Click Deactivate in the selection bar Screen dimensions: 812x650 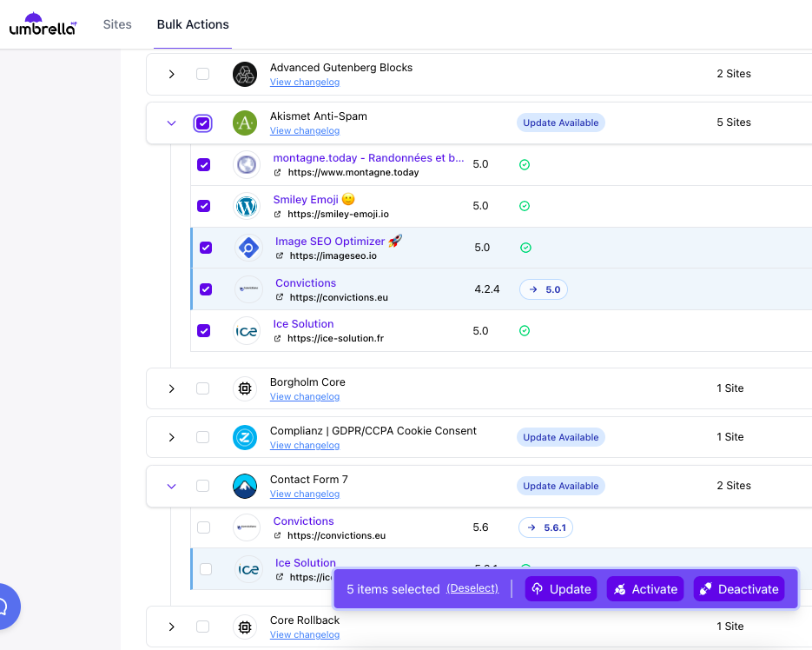739,589
